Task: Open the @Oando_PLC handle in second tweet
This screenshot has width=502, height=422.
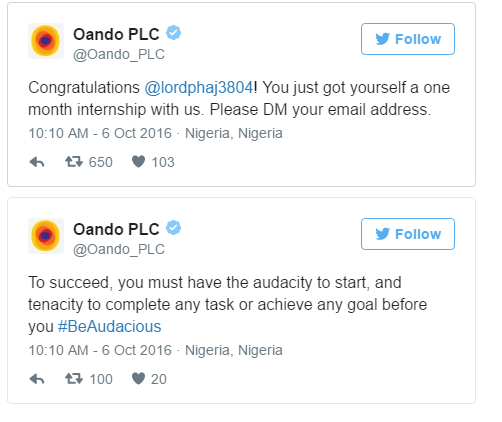Action: (x=119, y=249)
